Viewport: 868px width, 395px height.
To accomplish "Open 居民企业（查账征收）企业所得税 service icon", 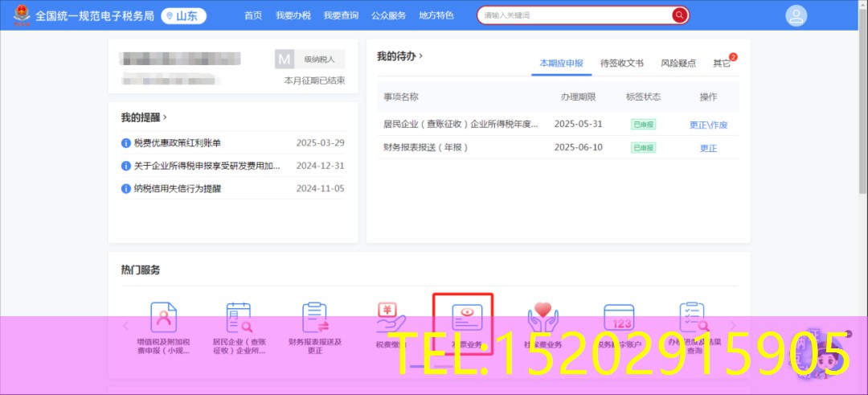I will [x=239, y=318].
